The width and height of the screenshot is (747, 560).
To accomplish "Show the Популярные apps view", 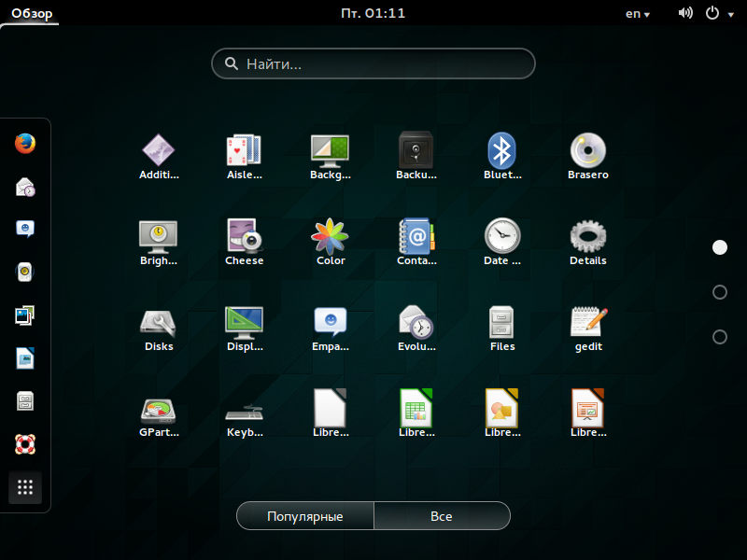I will pos(305,516).
